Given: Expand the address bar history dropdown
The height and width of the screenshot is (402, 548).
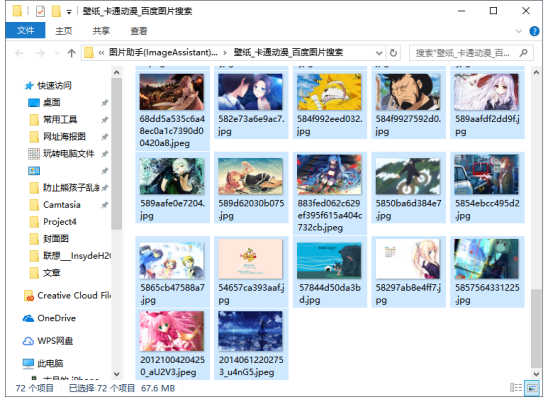Looking at the screenshot, I should coord(379,53).
